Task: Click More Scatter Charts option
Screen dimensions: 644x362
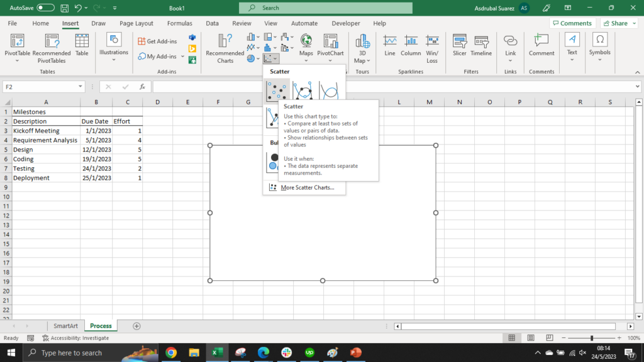Action: pyautogui.click(x=304, y=187)
